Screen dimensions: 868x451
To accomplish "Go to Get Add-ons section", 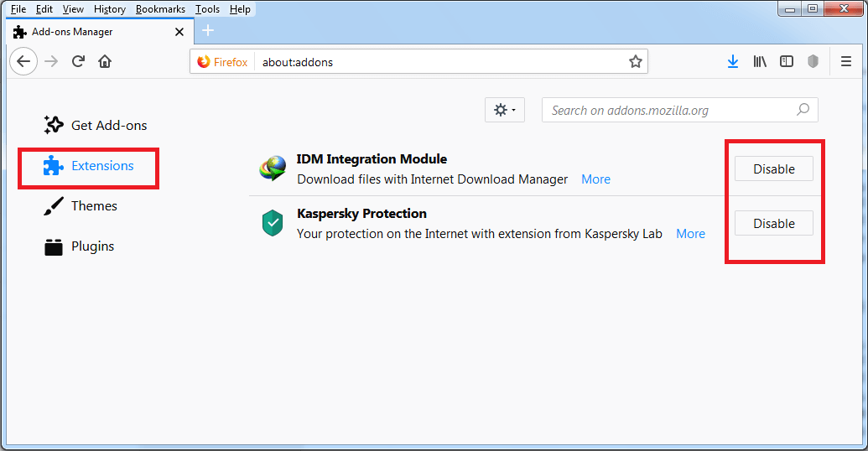I will tap(96, 125).
